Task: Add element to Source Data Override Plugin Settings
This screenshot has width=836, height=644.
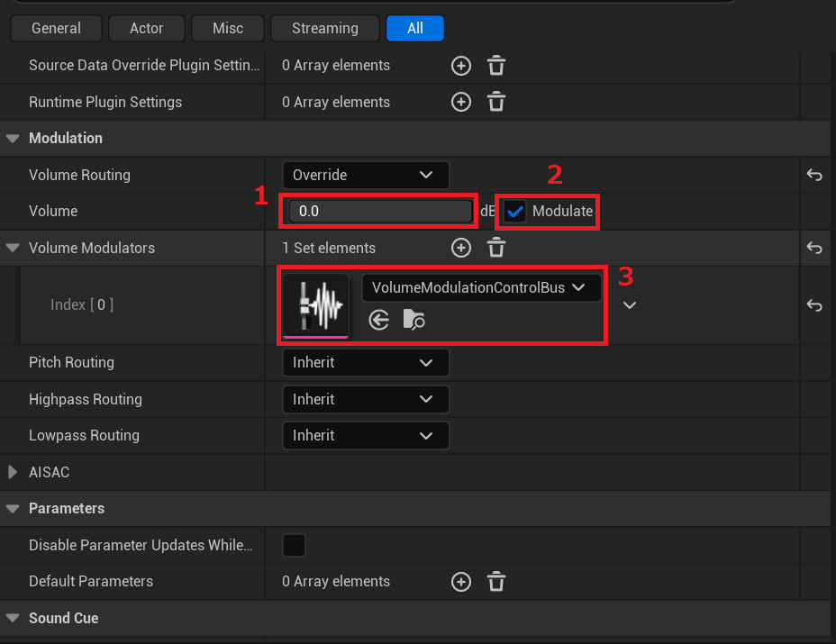Action: 461,66
